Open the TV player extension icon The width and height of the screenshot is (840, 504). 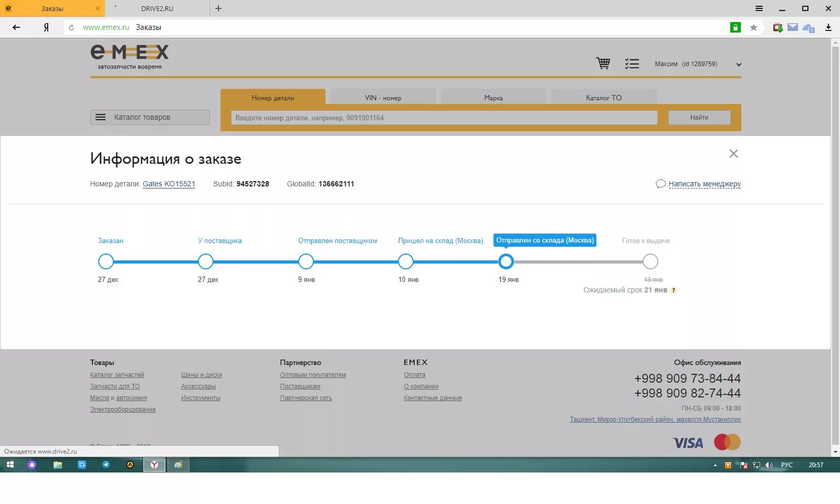click(778, 27)
